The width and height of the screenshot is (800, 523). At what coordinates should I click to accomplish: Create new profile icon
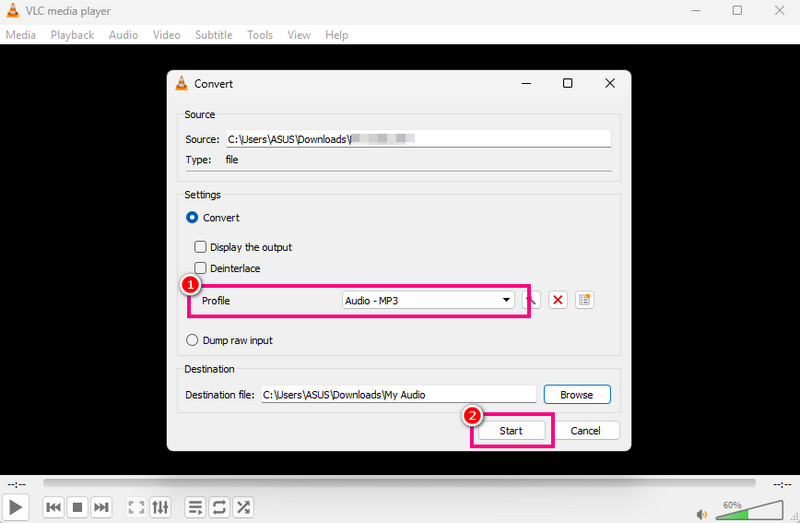(x=584, y=300)
